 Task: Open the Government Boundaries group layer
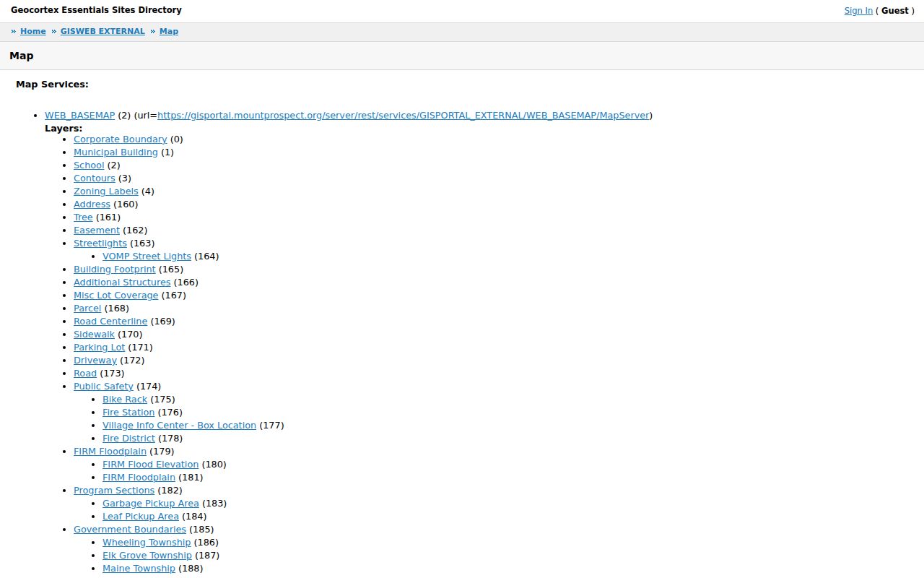pos(130,530)
